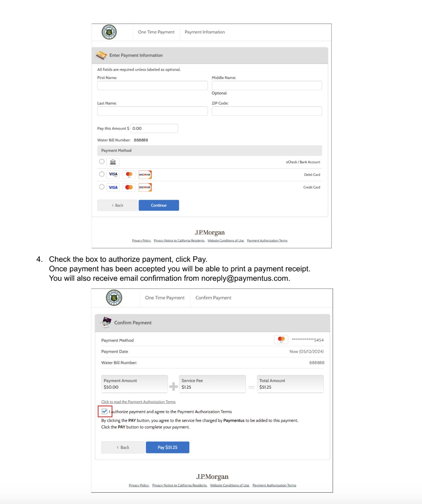Click the Mastercard icon in Debit Card row
Image resolution: width=422 pixels, height=504 pixels.
click(129, 175)
